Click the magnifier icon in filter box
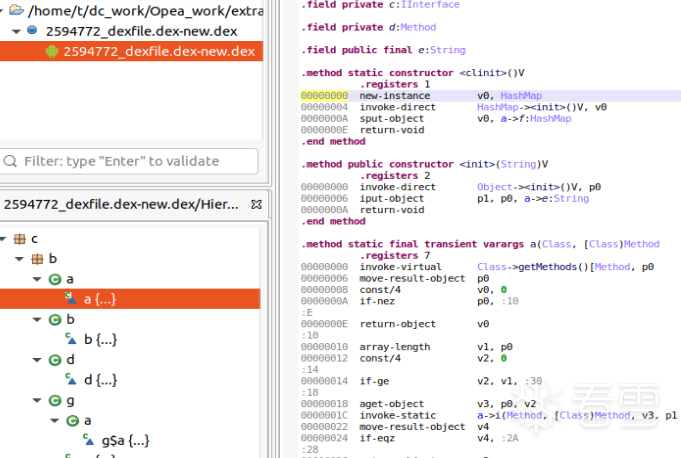The image size is (681, 458). [10, 161]
